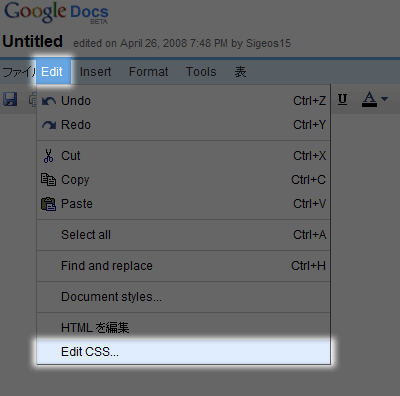This screenshot has height=396, width=400.
Task: Open Document styles... dialog
Action: coord(184,297)
